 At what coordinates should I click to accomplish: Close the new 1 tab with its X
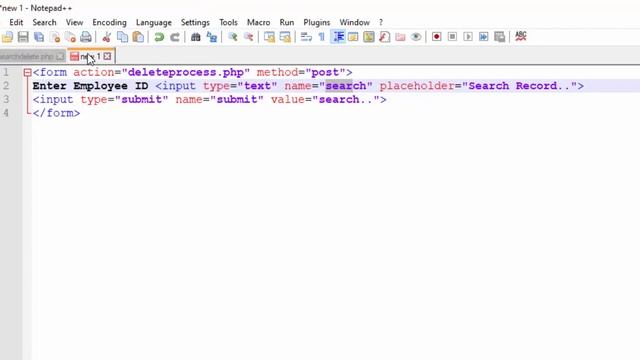pyautogui.click(x=107, y=56)
